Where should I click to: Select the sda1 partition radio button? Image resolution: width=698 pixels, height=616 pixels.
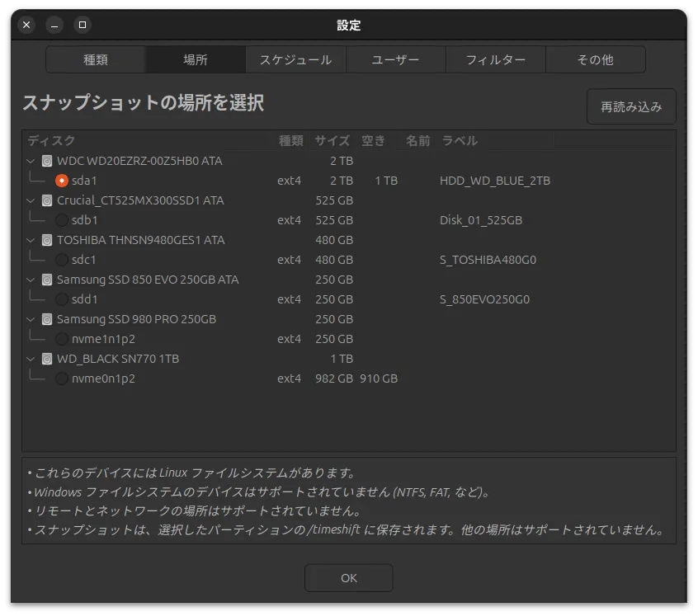click(61, 181)
